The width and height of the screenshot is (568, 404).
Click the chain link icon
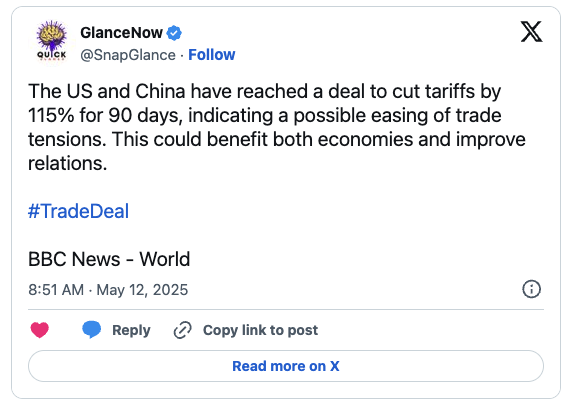pos(183,330)
